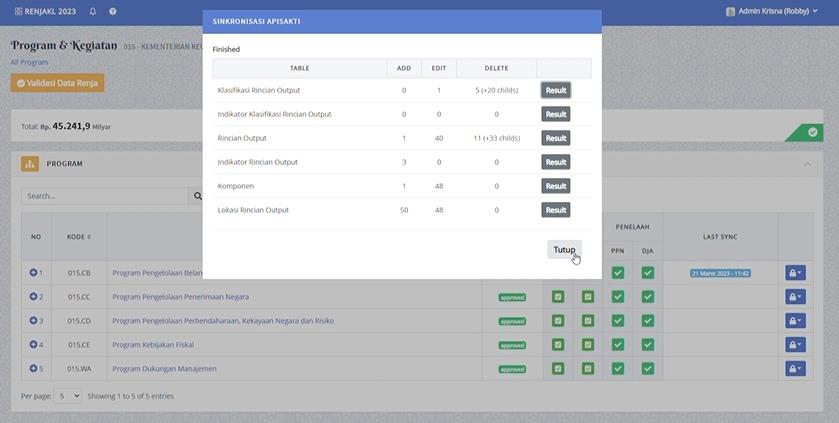Open lock dropdown for row 015.CC
839x423 pixels.
[795, 297]
